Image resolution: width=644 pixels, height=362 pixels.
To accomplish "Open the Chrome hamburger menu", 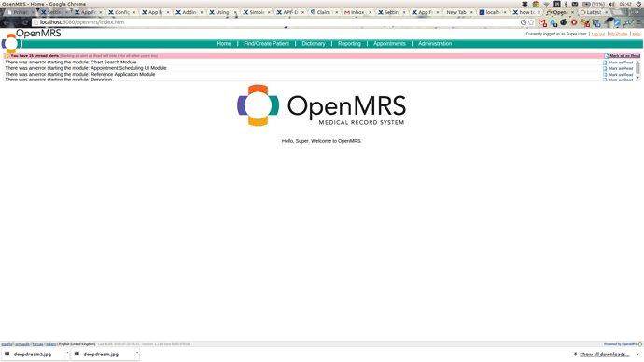I will pos(639,22).
